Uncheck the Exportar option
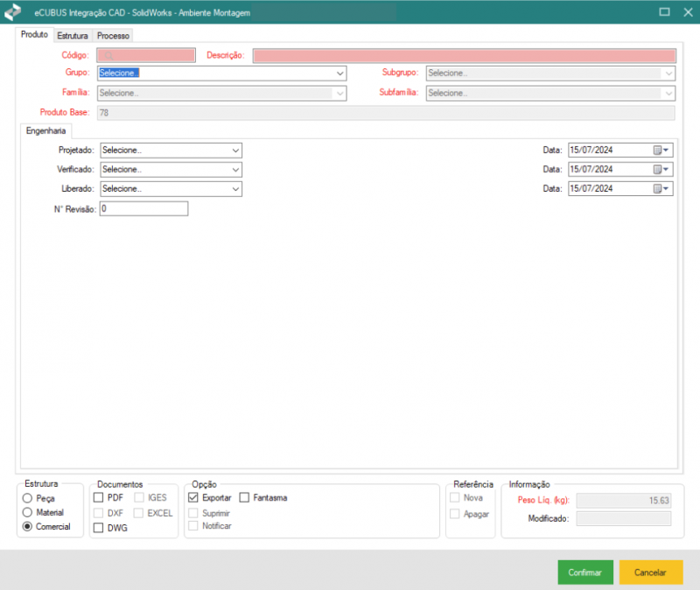This screenshot has width=700, height=590. (193, 498)
